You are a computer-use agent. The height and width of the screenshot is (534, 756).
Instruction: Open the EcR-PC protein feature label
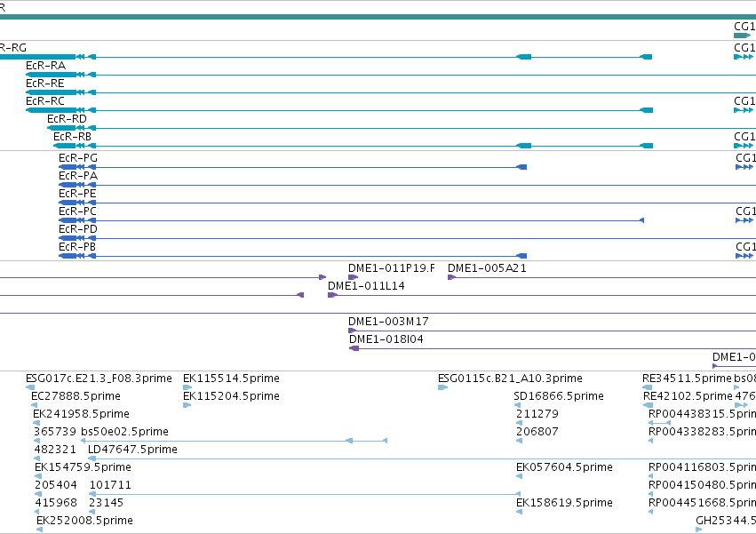click(x=77, y=211)
